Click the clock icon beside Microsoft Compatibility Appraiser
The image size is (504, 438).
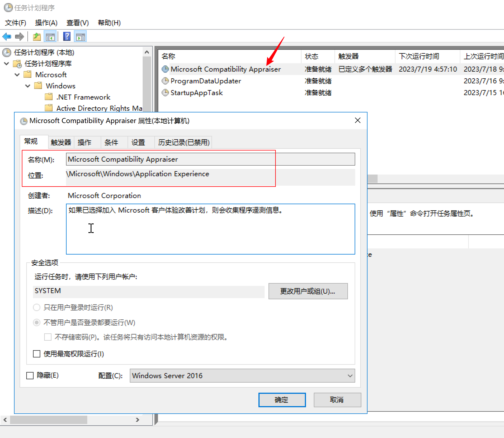pos(165,69)
